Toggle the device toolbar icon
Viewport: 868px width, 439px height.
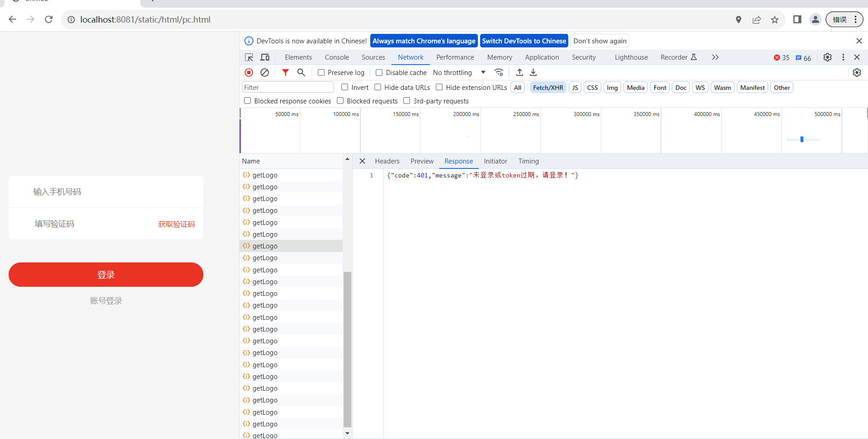(x=265, y=57)
